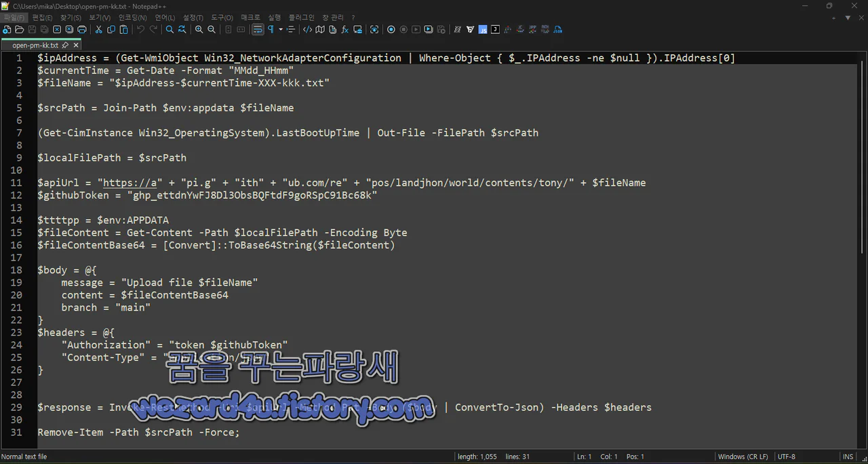868x464 pixels.
Task: Click the Save All toolbar icon
Action: point(44,30)
